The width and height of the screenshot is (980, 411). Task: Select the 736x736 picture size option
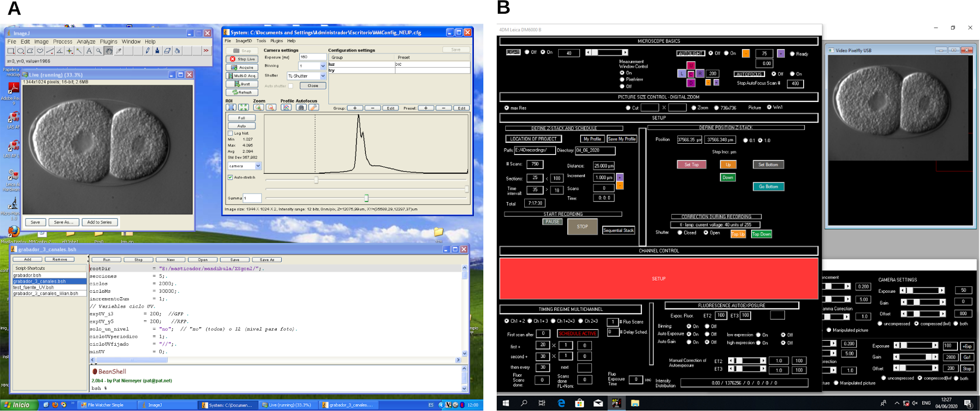pyautogui.click(x=717, y=108)
